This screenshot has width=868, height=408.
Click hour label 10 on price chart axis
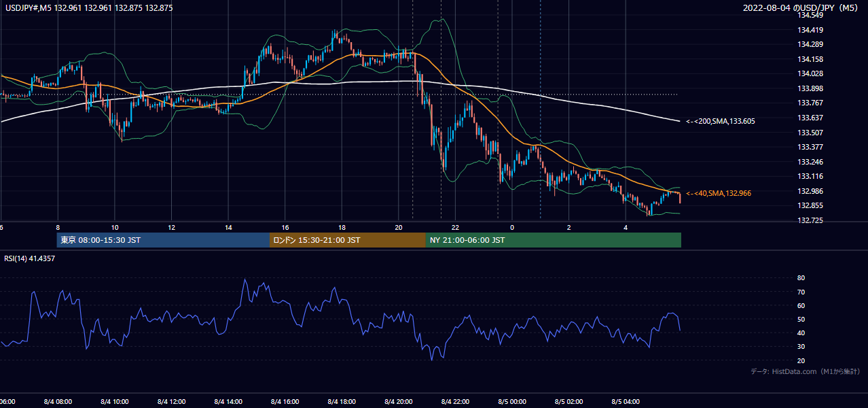point(115,228)
